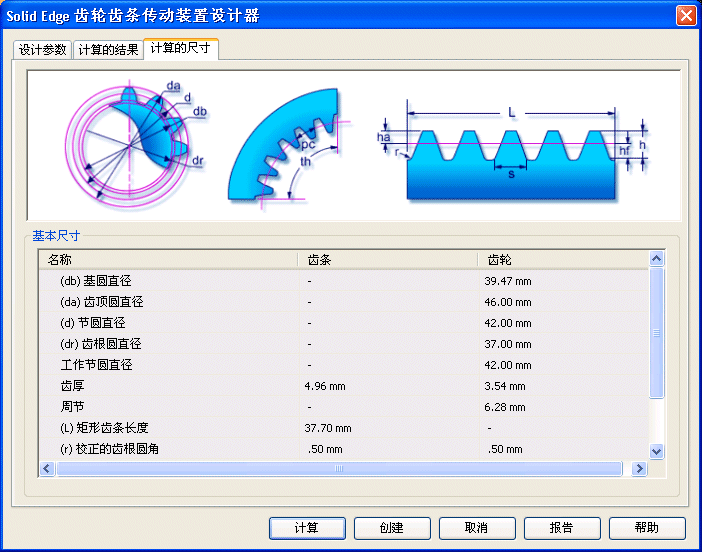Close the Solid Edge dialog window
This screenshot has width=702, height=552.
686,15
